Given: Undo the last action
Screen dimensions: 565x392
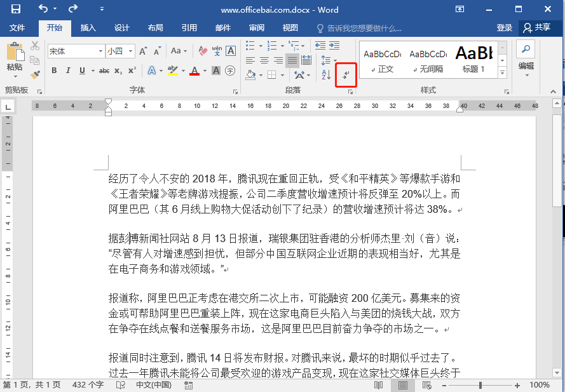Looking at the screenshot, I should pyautogui.click(x=43, y=9).
